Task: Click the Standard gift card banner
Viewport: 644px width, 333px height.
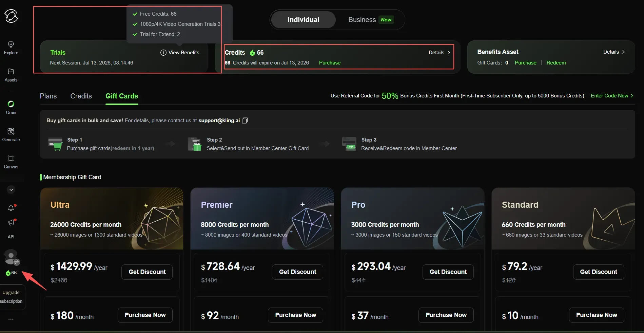Action: pyautogui.click(x=563, y=219)
